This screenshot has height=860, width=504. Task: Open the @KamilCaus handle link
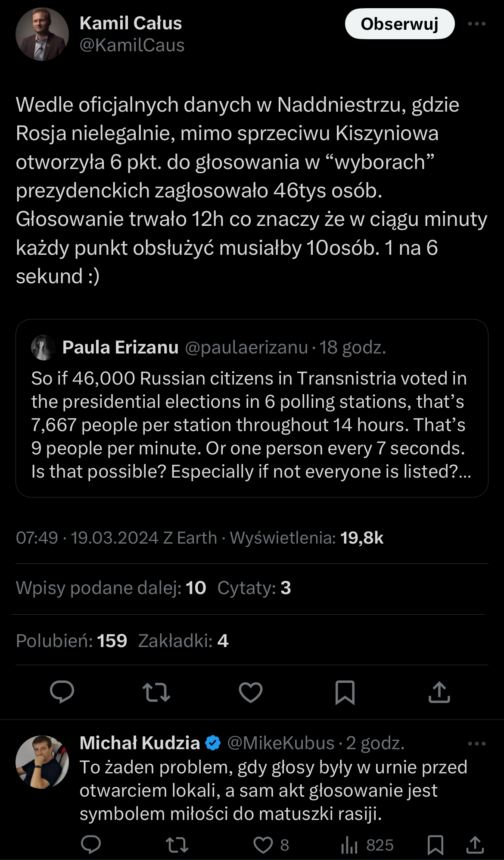[x=132, y=45]
